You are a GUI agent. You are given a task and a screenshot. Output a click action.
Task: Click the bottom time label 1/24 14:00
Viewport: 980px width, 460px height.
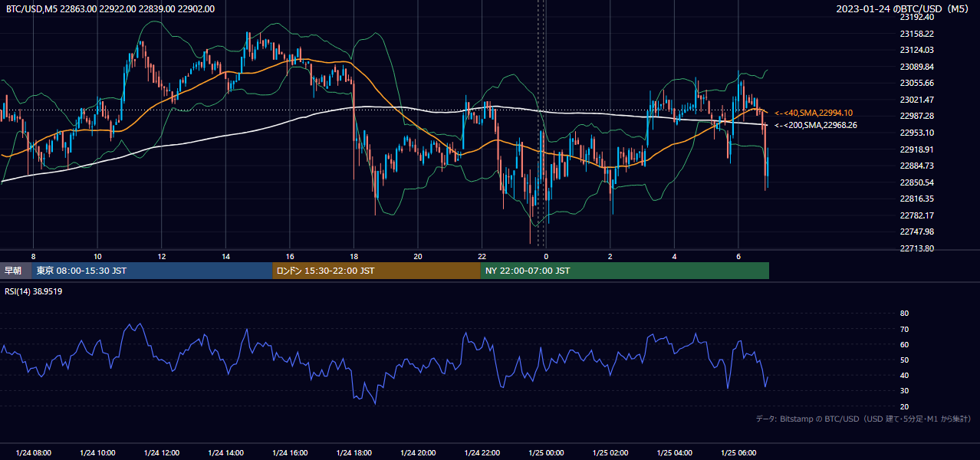225,453
